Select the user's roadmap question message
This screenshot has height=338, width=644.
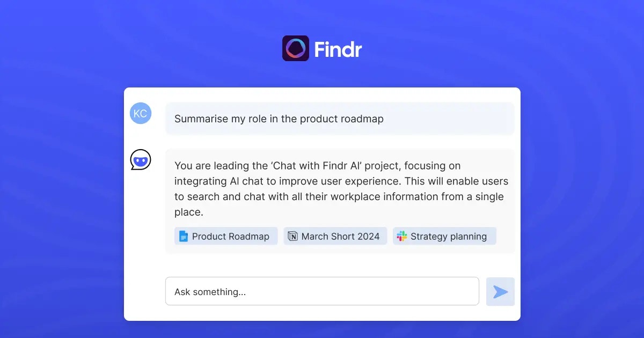tap(340, 118)
